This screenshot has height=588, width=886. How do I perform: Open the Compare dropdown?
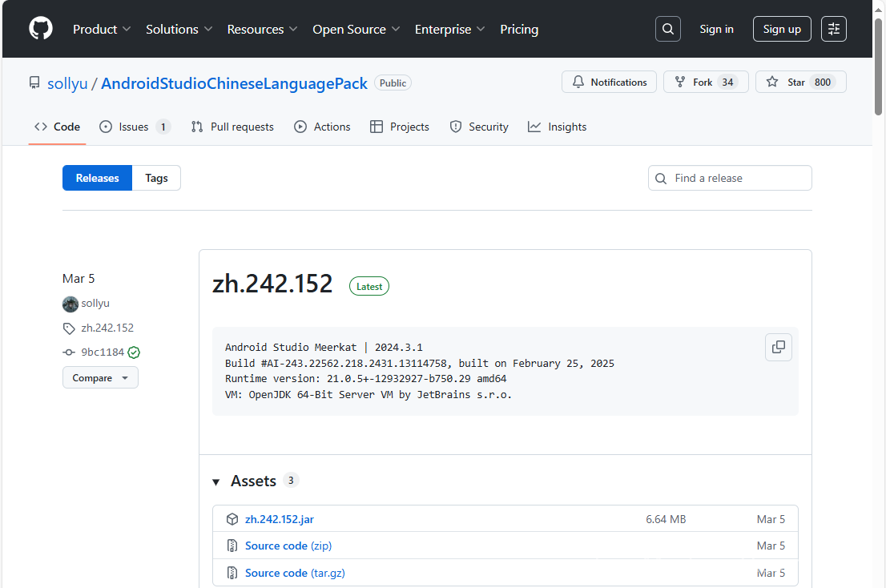coord(101,378)
